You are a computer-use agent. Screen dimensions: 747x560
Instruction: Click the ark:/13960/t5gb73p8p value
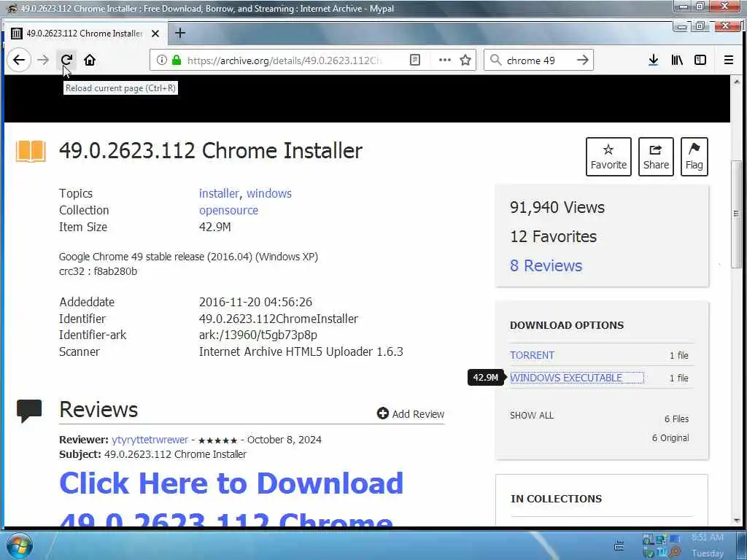(258, 335)
